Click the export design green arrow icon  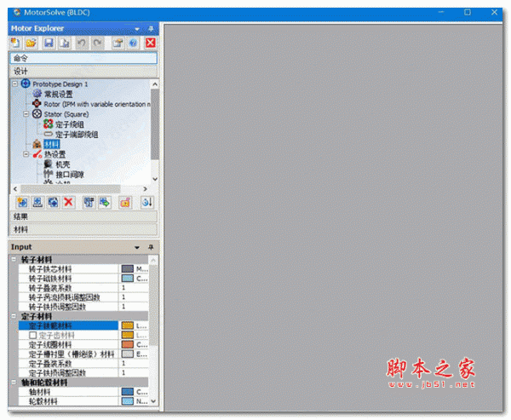[105, 203]
